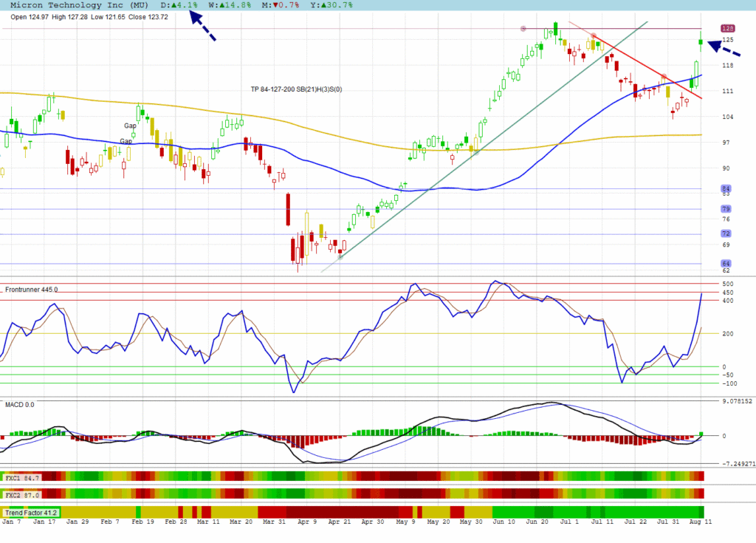Image resolution: width=756 pixels, height=543 pixels.
Task: Click the Mar 11 date label
Action: pyautogui.click(x=208, y=522)
